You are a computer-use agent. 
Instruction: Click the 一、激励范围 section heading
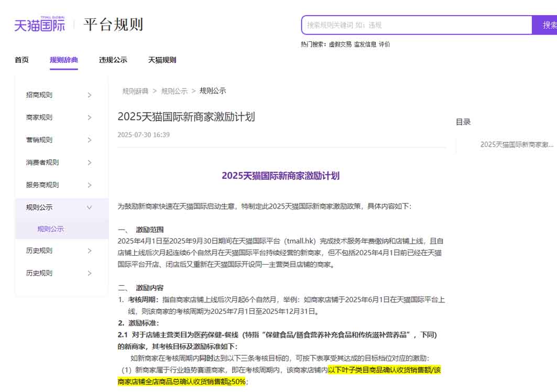coord(140,230)
